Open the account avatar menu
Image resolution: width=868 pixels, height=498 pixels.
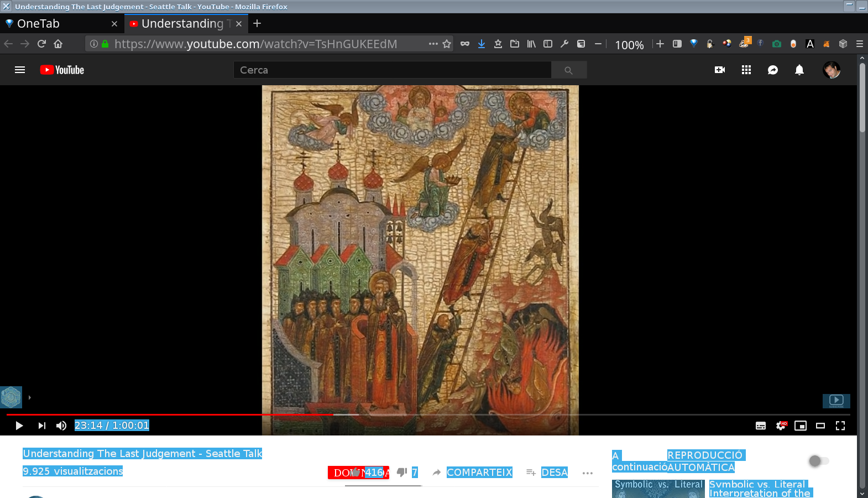832,70
